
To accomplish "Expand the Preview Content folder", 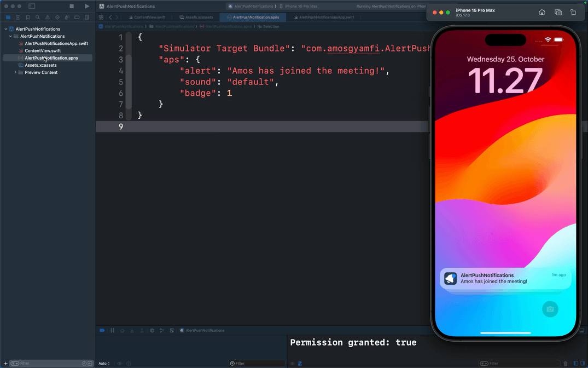I will coord(15,72).
